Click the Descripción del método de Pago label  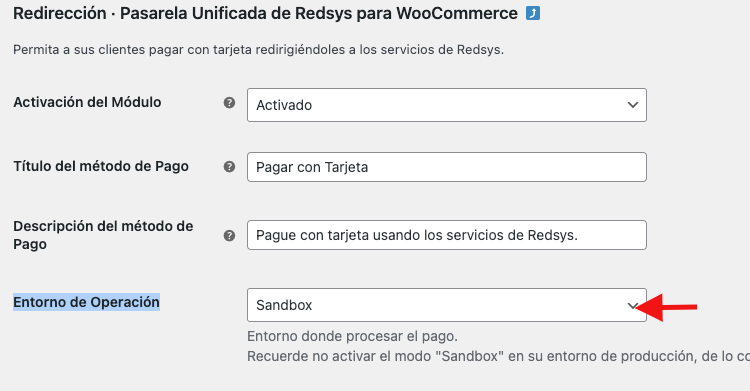point(103,235)
